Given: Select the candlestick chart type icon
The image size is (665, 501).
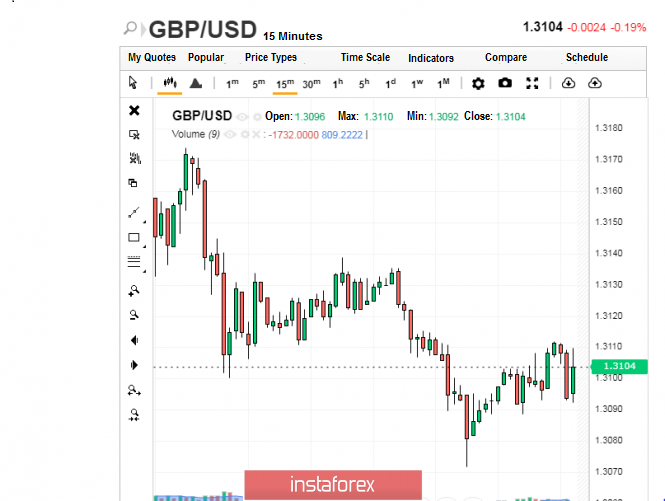Looking at the screenshot, I should 170,82.
